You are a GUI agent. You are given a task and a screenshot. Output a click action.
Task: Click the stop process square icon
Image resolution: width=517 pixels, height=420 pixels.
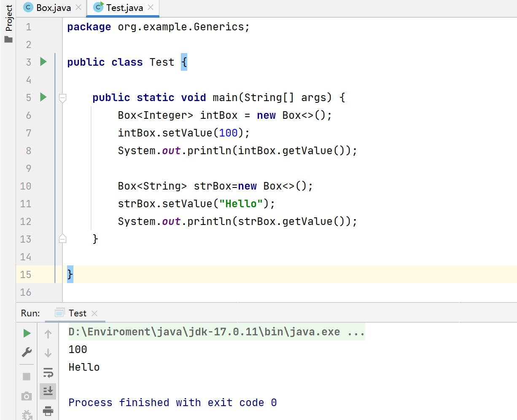(27, 376)
